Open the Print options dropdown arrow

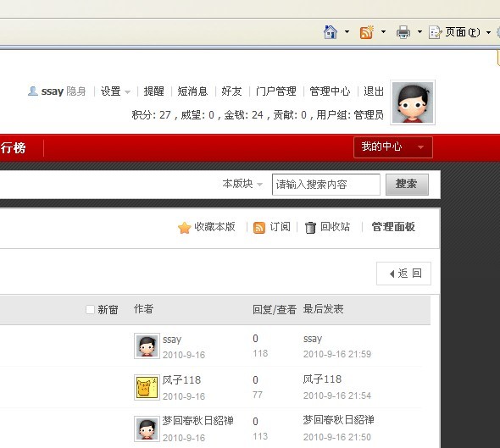click(x=419, y=32)
